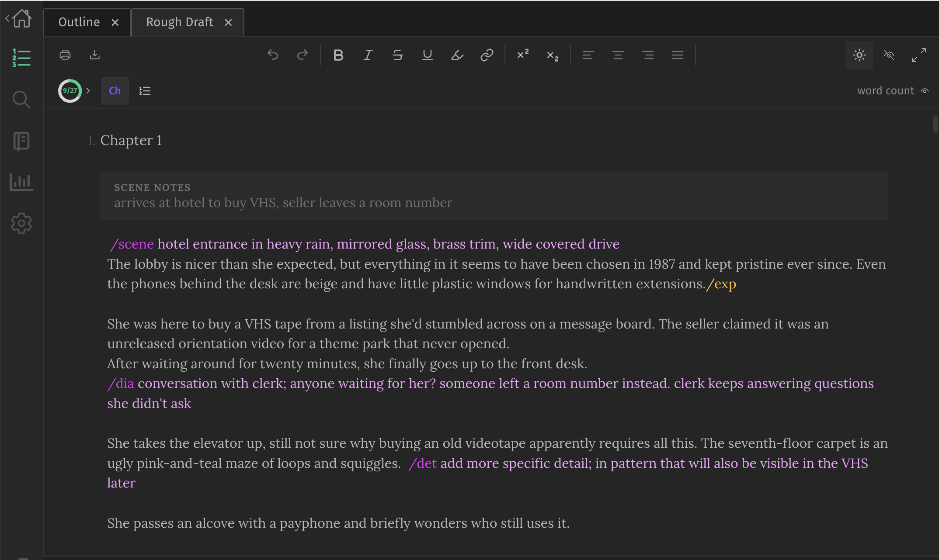The height and width of the screenshot is (560, 939).
Task: Toggle the crossed-eye hide markup icon
Action: click(889, 55)
